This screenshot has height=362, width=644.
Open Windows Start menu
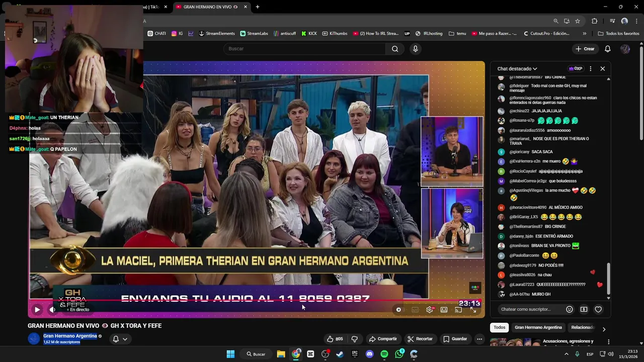(x=230, y=354)
